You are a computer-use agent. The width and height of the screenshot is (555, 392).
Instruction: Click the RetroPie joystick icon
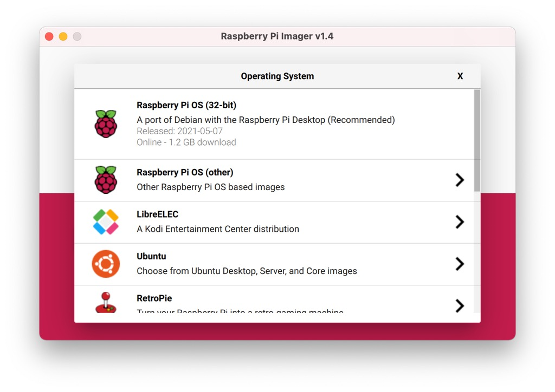point(106,303)
